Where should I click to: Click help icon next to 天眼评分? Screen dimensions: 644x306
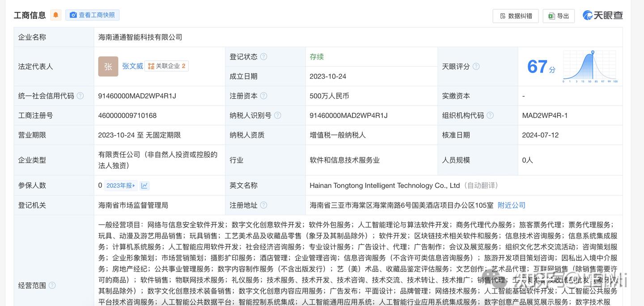476,67
